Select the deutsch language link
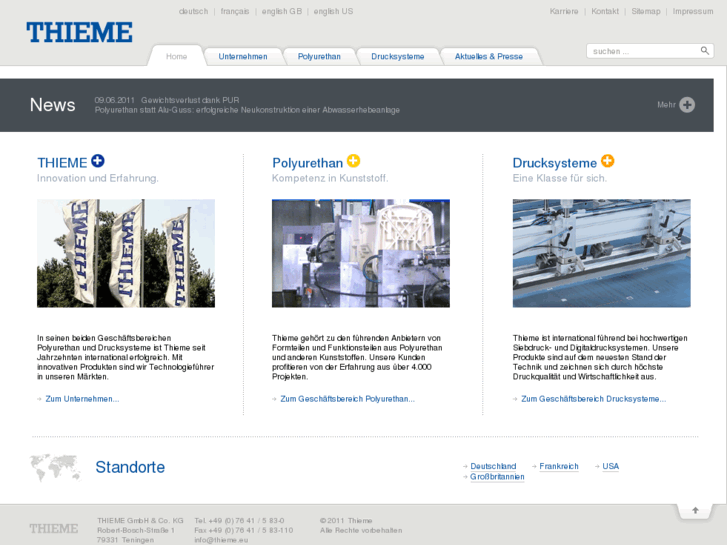The width and height of the screenshot is (727, 545). [193, 11]
